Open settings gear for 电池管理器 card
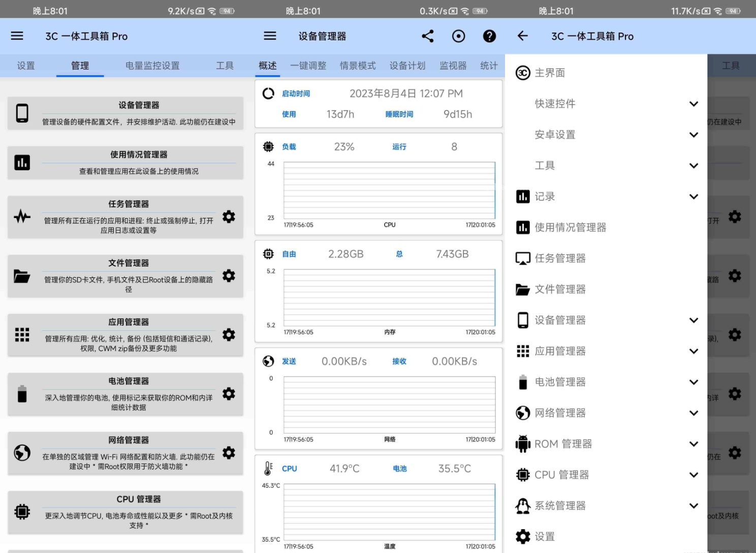The image size is (756, 553). pyautogui.click(x=229, y=393)
